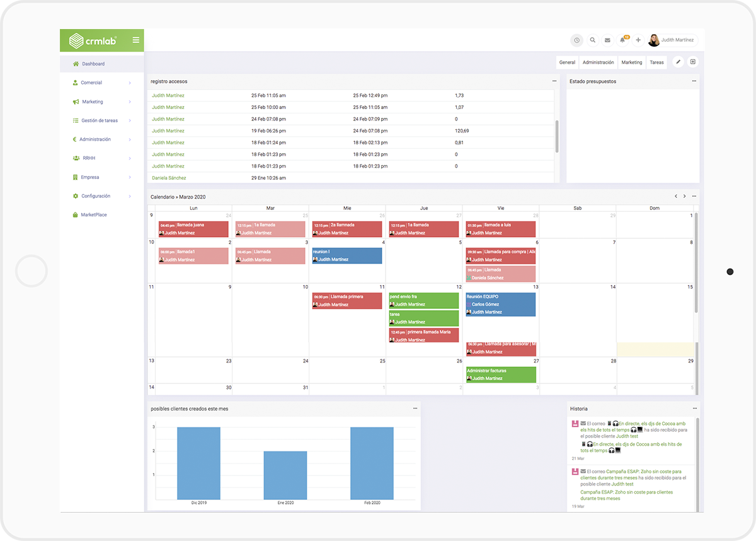Open the Reunión EQUIPO calendar event
Viewport: 756px width, 541px height.
point(501,304)
